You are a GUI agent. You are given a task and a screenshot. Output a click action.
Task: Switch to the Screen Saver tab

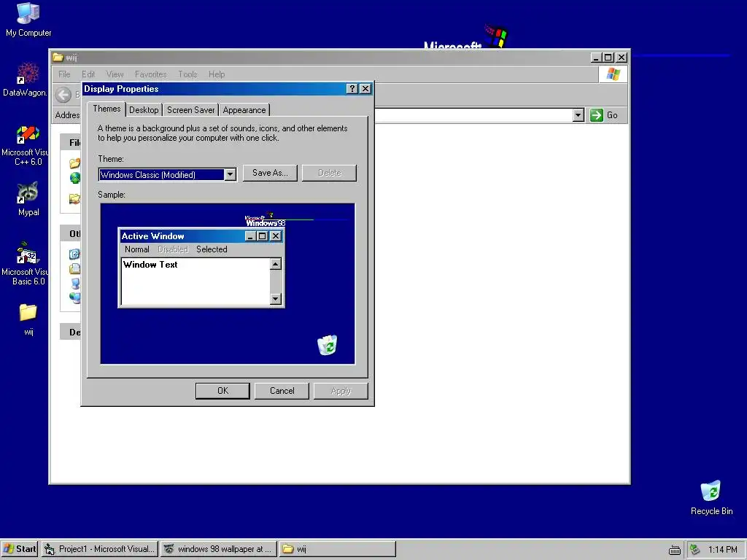click(190, 110)
